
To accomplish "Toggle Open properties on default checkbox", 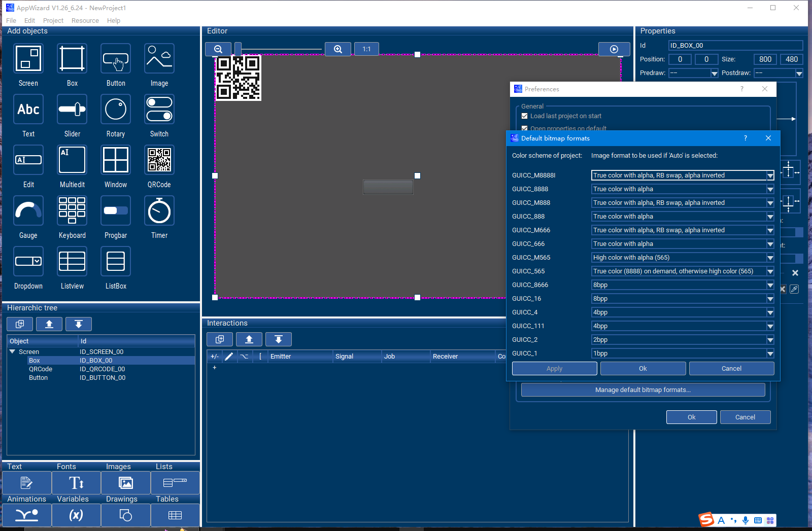I will [x=525, y=128].
